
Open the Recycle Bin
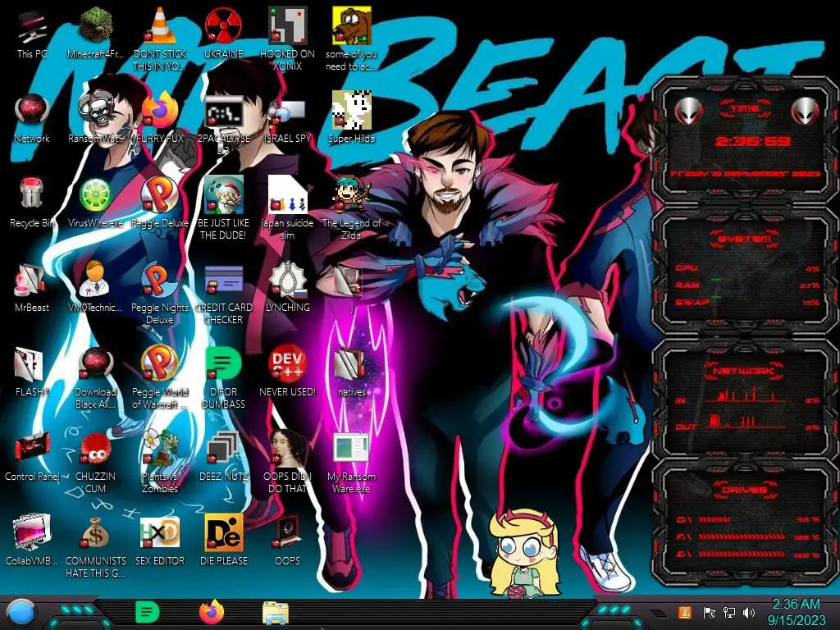[x=32, y=194]
